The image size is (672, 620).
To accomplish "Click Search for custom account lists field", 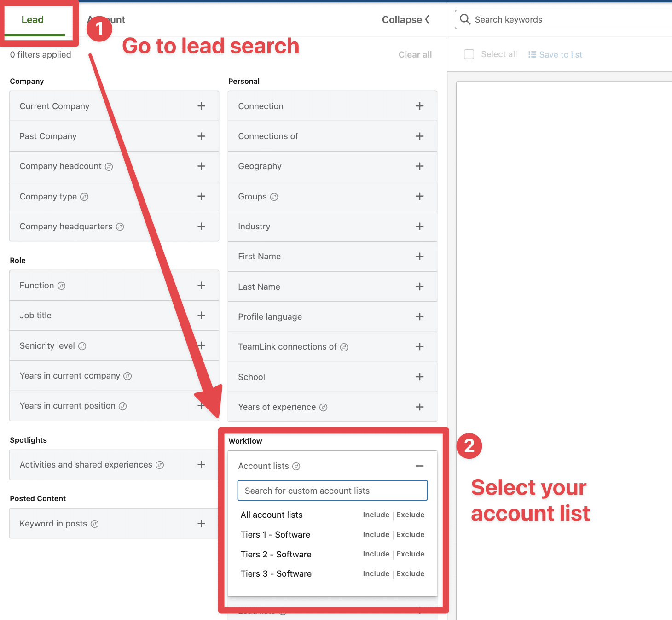I will tap(332, 491).
